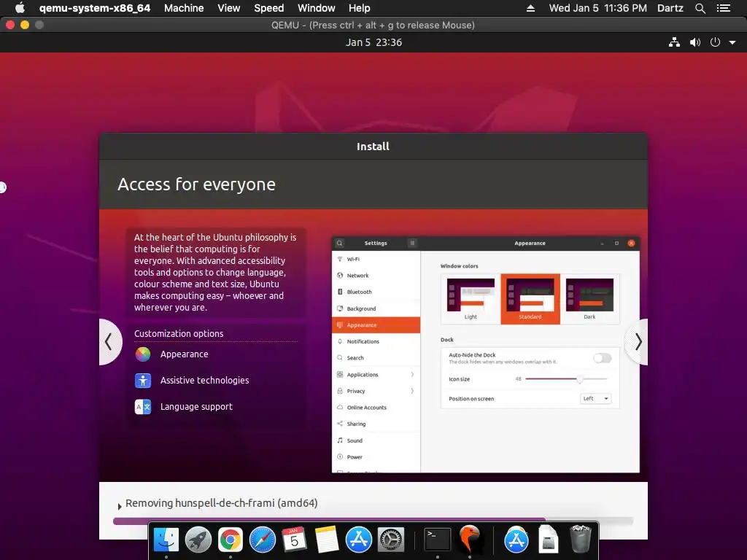Click the eject icon in menu bar

[530, 8]
